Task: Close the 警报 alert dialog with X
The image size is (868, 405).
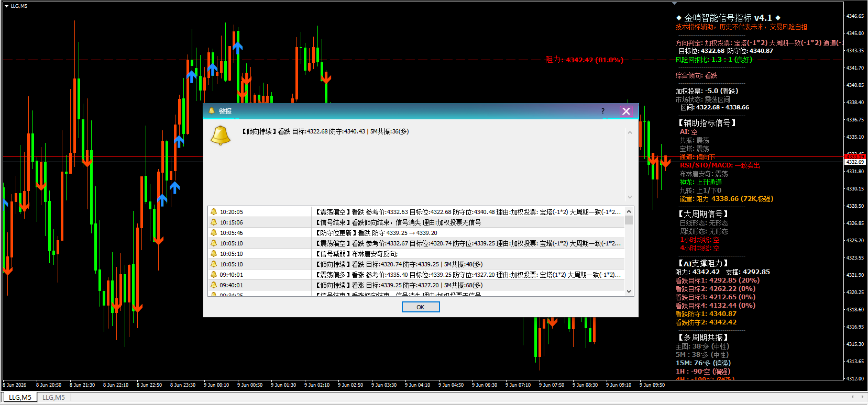Action: [x=626, y=111]
